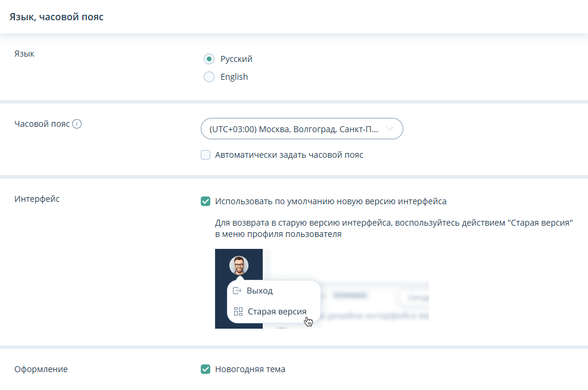Viewport: 588px width, 390px height.
Task: Uncheck Использовать по умолчанию новую версию интерфейса
Action: tap(206, 201)
